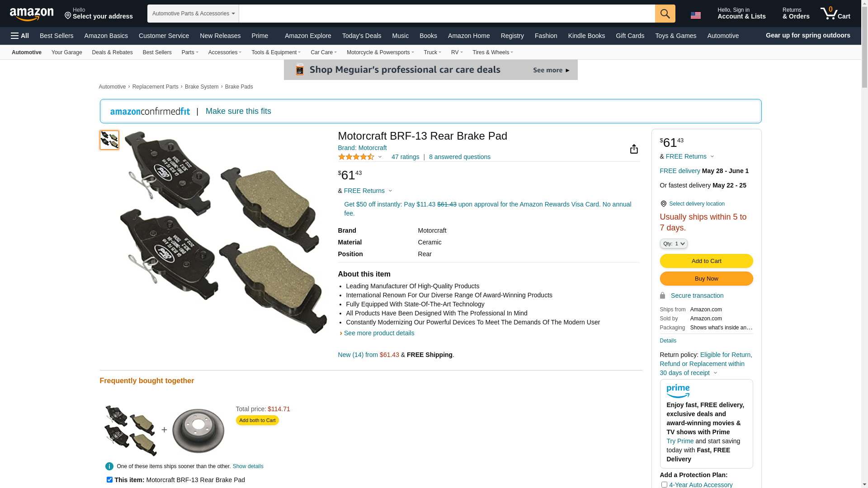Click the star rating icons
Image resolution: width=868 pixels, height=488 pixels.
(x=356, y=157)
